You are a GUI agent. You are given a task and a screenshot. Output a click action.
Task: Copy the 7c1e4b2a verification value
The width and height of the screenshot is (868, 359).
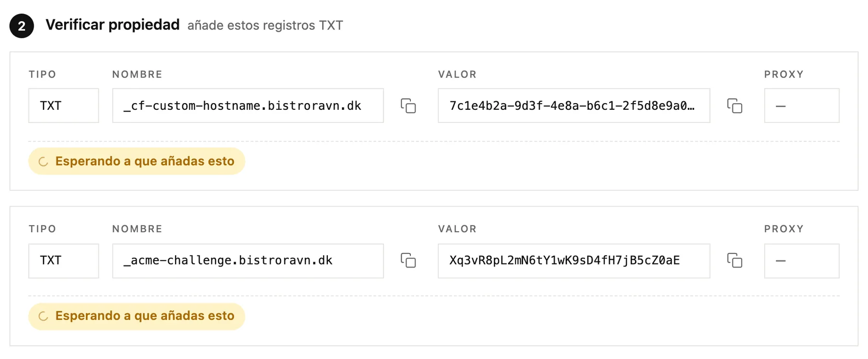pos(734,106)
